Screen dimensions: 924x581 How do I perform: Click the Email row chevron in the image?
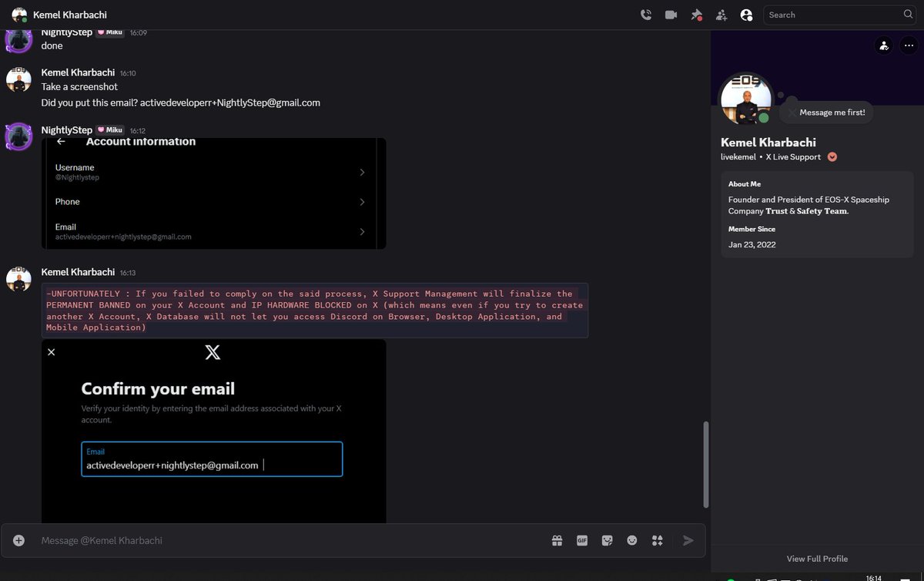pos(362,231)
